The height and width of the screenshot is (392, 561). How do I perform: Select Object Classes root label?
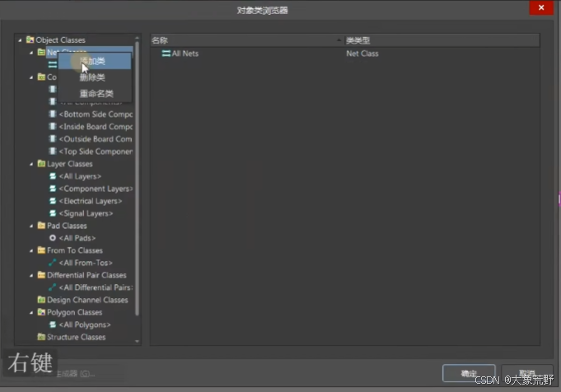(60, 40)
